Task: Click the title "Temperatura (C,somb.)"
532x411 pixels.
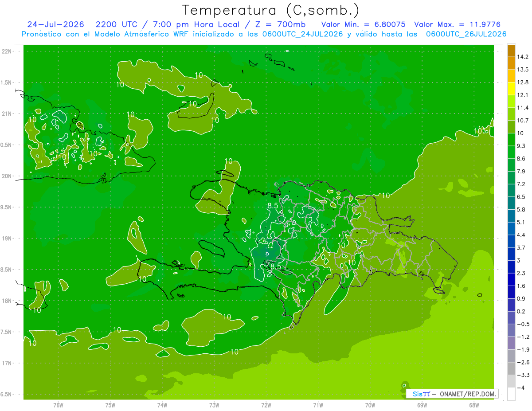Action: point(271,10)
